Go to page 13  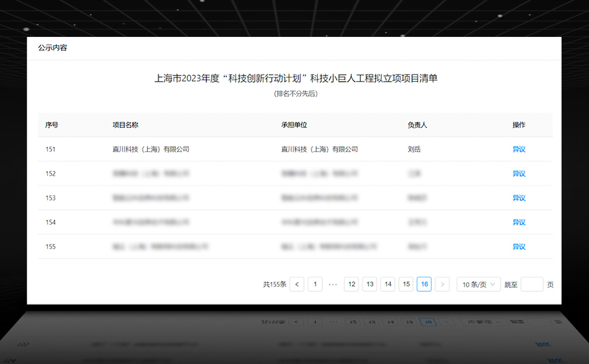(369, 284)
